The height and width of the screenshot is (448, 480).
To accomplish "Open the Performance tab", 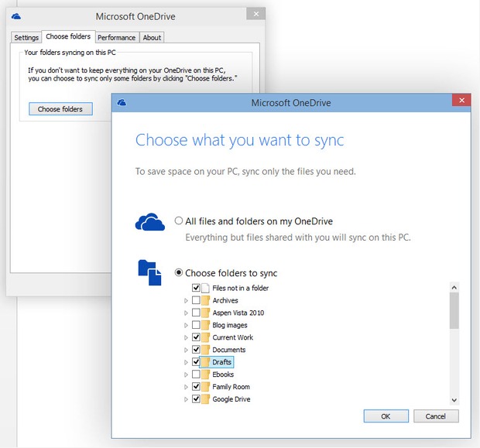I will [117, 38].
